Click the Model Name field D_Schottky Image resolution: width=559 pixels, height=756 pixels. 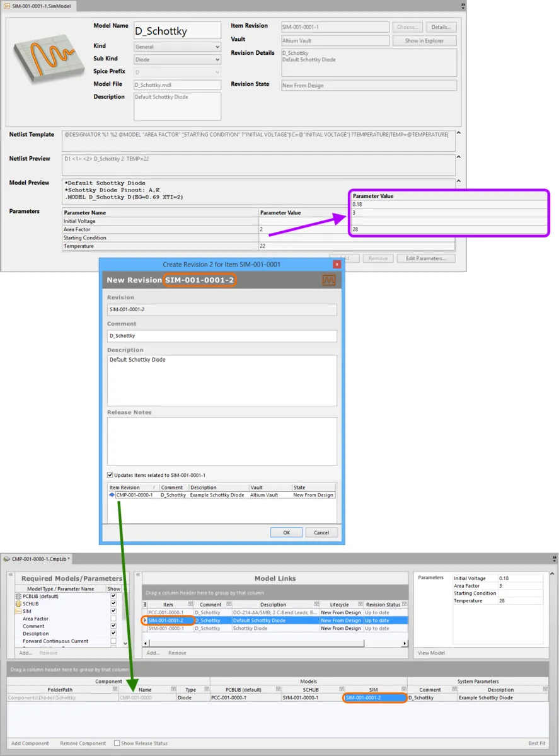click(x=177, y=30)
